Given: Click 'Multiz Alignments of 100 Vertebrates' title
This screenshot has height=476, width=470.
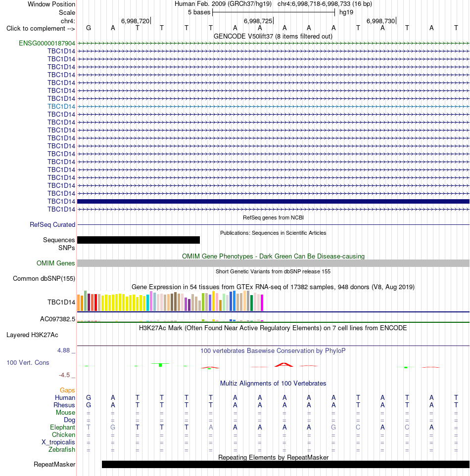Looking at the screenshot, I should pyautogui.click(x=273, y=384).
